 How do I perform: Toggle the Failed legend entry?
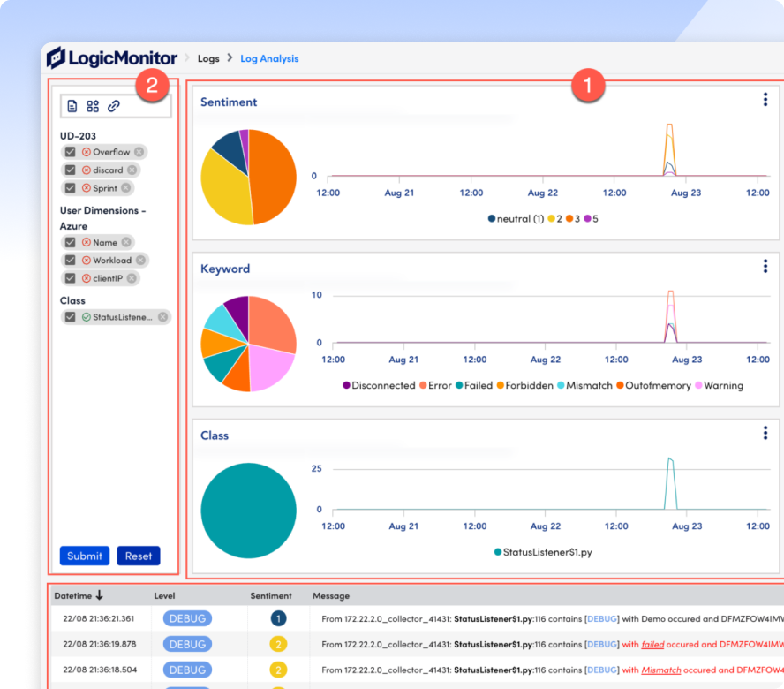[474, 385]
